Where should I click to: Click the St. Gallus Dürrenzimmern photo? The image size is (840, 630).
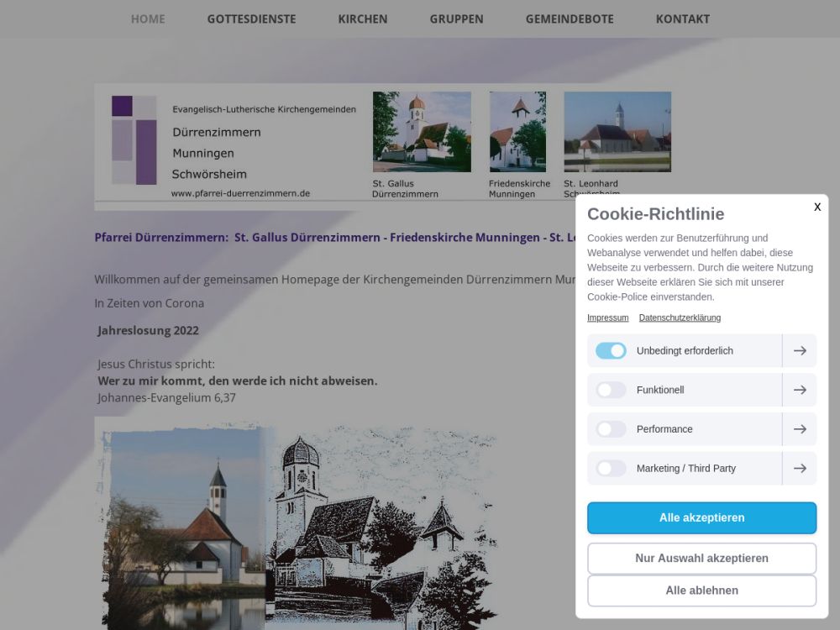[x=422, y=132]
